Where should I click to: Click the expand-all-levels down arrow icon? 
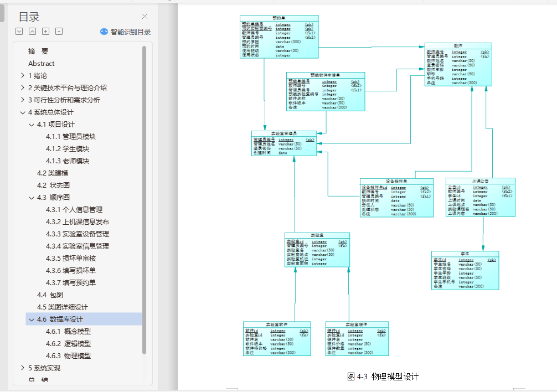pyautogui.click(x=19, y=31)
